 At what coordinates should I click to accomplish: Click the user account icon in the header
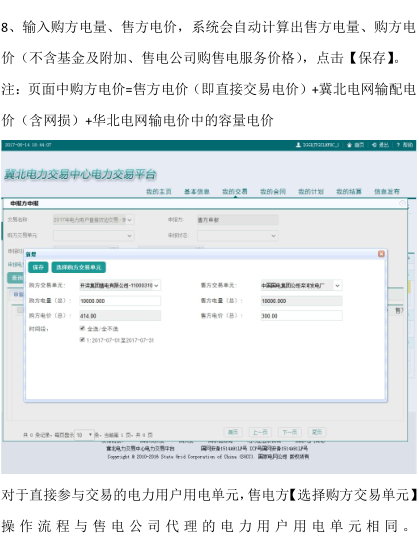click(x=298, y=145)
